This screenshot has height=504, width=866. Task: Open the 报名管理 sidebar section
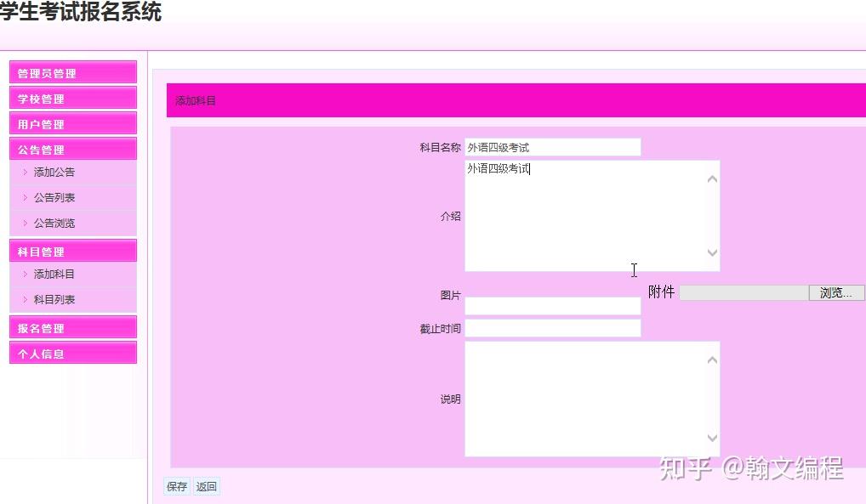click(72, 326)
